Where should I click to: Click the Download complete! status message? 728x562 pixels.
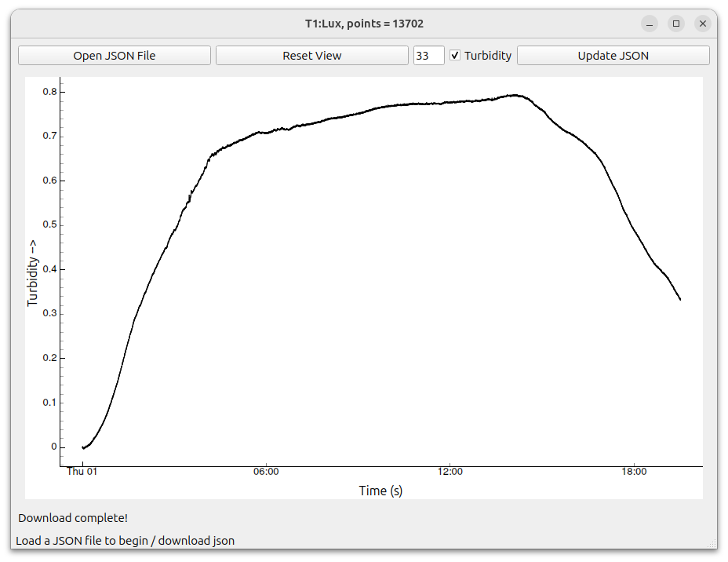(73, 518)
